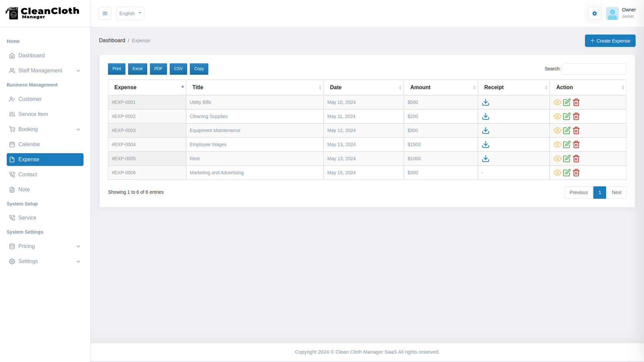Screen dimensions: 644x362
Task: Edit the Employee Wages expense entry
Action: tap(566, 144)
